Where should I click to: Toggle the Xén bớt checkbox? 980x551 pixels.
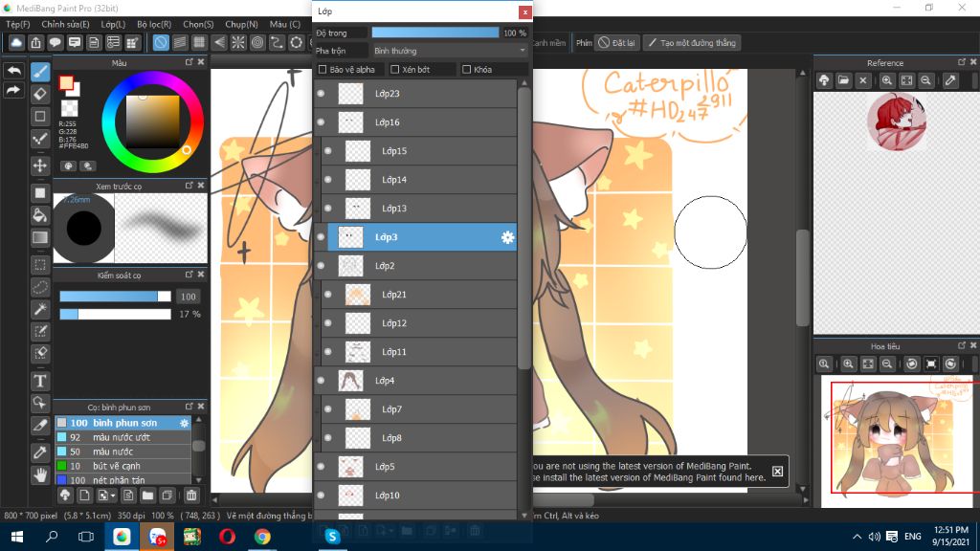(x=394, y=69)
